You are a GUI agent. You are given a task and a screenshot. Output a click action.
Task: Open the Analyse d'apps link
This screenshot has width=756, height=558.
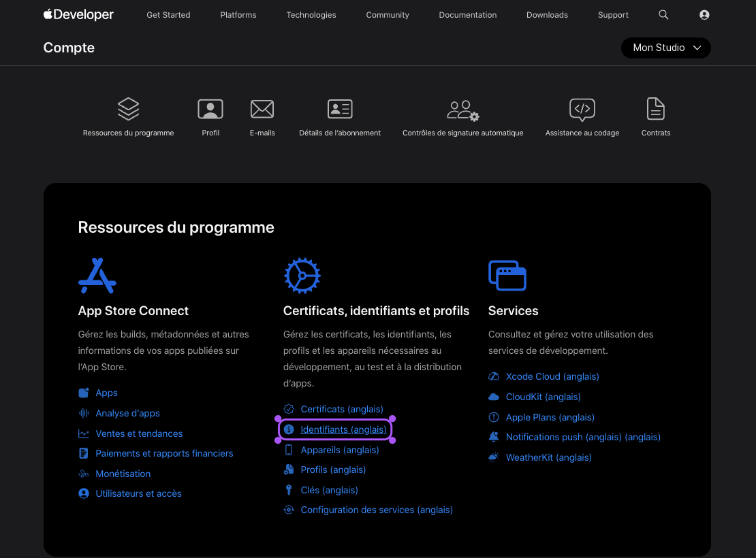128,413
